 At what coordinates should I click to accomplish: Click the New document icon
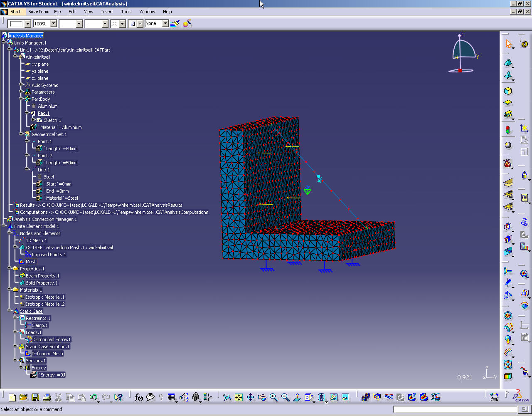point(12,397)
